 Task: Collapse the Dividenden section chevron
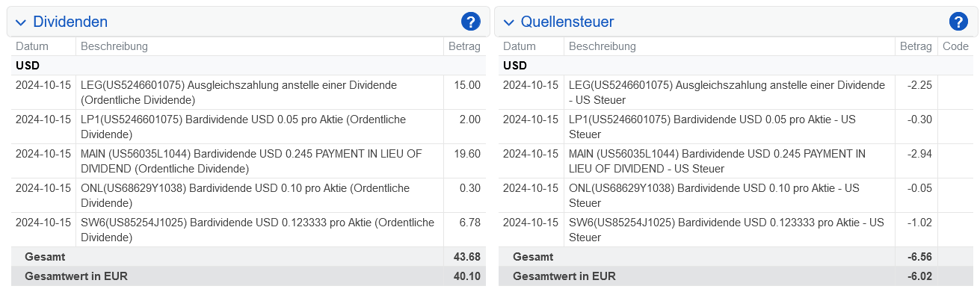click(21, 22)
